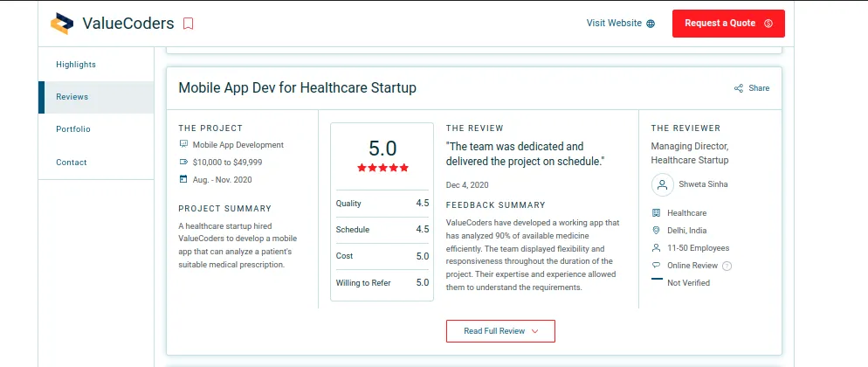
Task: Follow the Visit Website link
Action: 615,24
